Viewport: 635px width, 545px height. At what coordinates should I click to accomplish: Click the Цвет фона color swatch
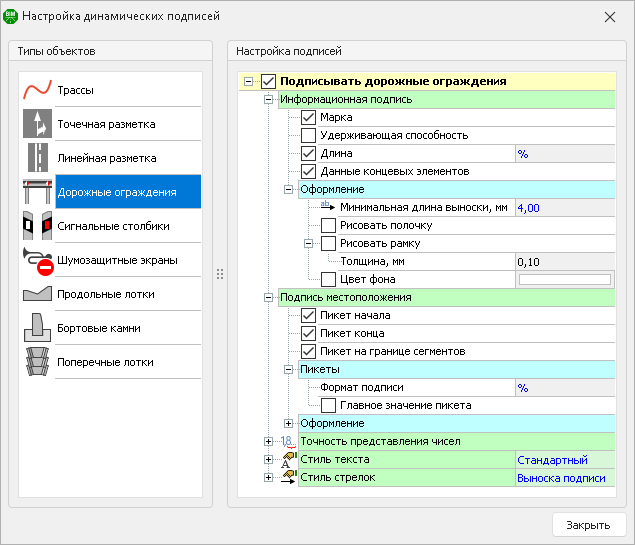pyautogui.click(x=564, y=280)
